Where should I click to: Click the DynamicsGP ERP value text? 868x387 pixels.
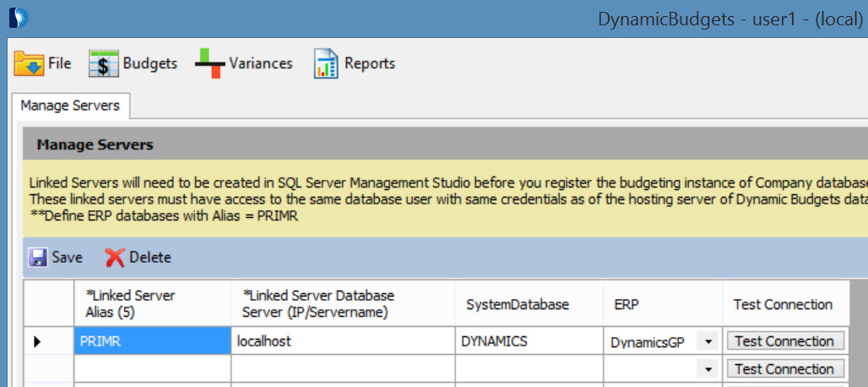click(x=647, y=343)
